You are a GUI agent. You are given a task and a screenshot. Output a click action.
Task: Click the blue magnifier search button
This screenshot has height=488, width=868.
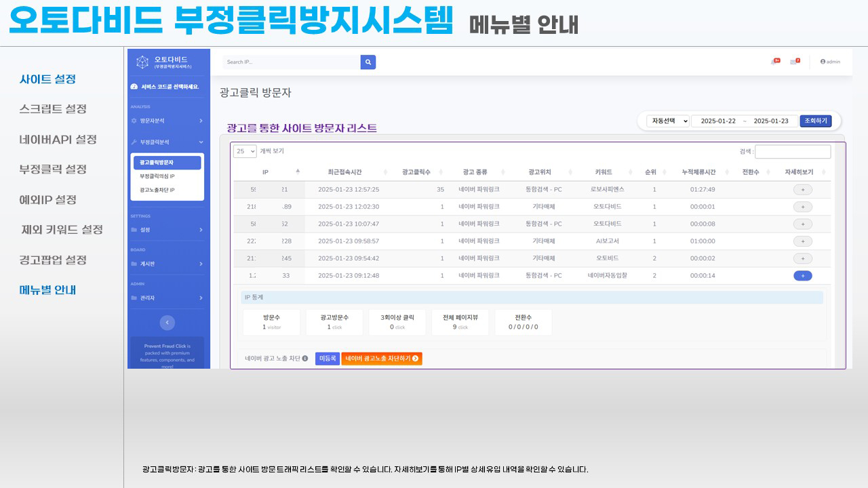point(368,62)
